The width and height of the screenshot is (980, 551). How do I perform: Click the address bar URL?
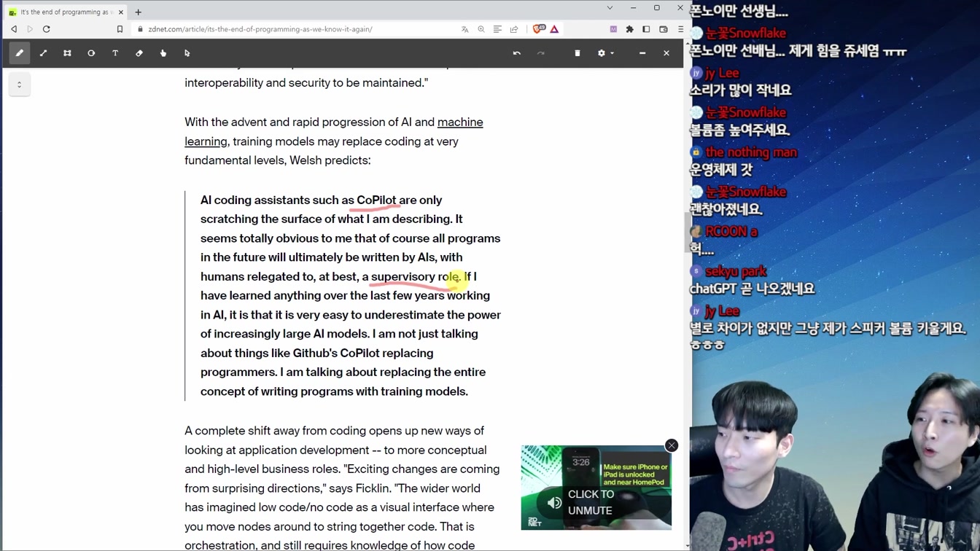click(260, 29)
